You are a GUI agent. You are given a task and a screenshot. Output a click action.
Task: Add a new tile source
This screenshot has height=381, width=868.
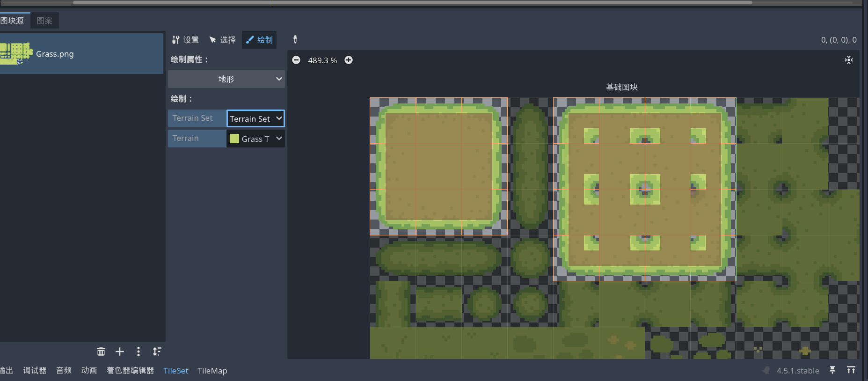[120, 352]
